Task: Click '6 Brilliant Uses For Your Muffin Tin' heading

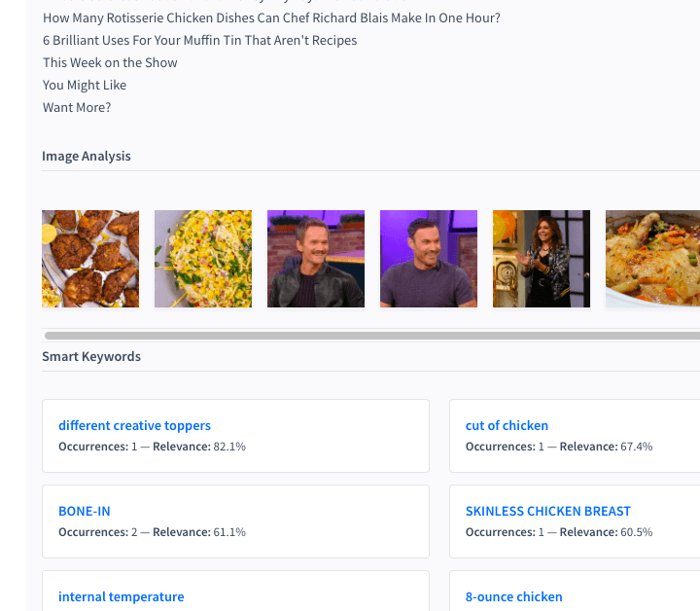Action: 199,40
